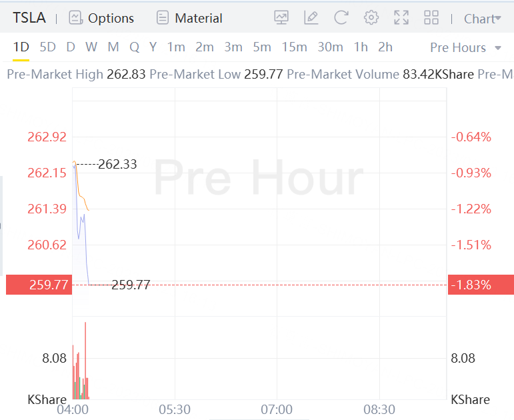This screenshot has height=420, width=514.
Task: Open the chart display monitor icon
Action: tap(281, 18)
